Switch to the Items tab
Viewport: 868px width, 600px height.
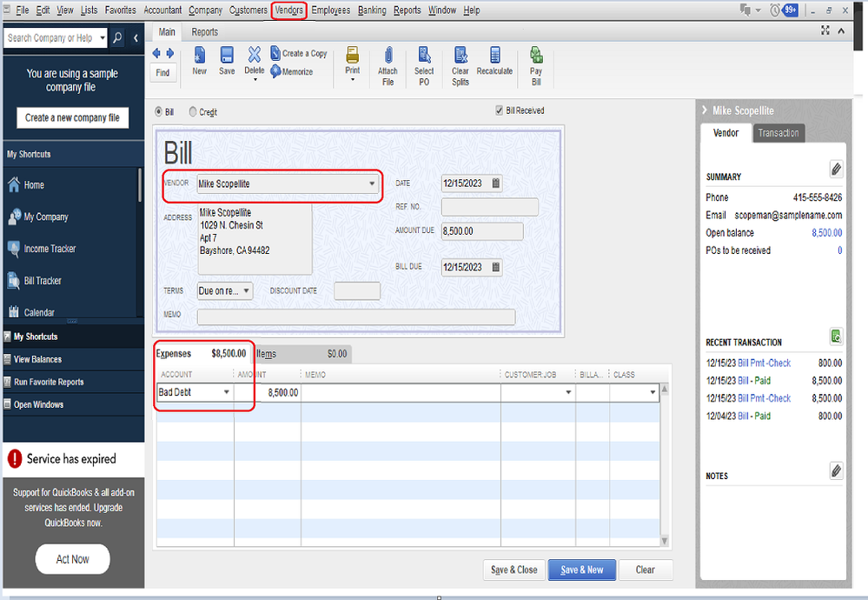[302, 354]
